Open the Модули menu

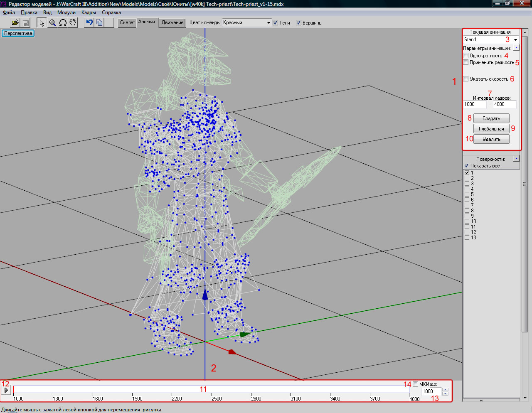[x=66, y=12]
